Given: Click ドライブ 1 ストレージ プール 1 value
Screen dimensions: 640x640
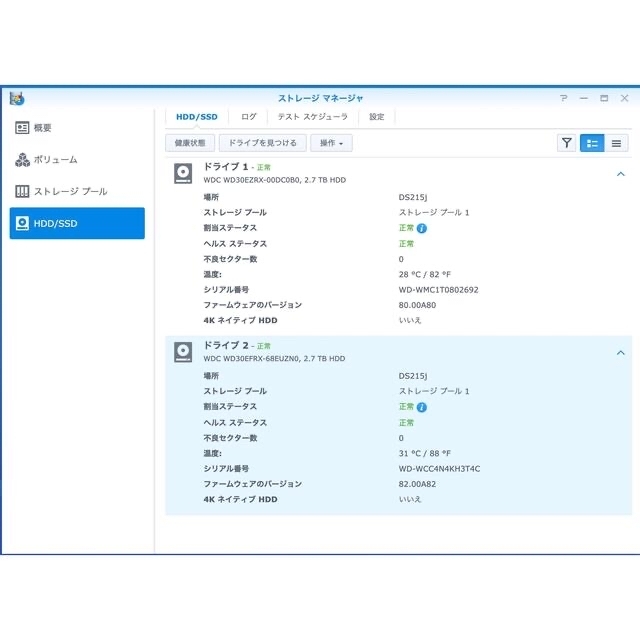Looking at the screenshot, I should (434, 213).
